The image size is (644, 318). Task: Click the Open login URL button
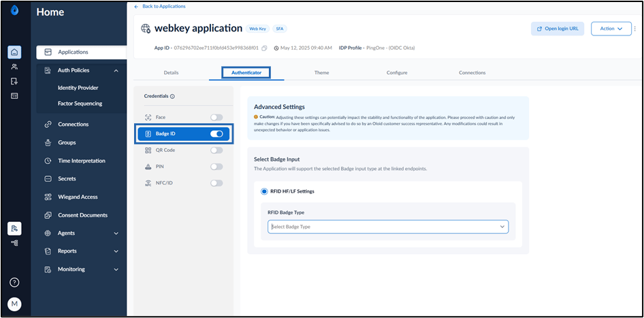coord(558,29)
